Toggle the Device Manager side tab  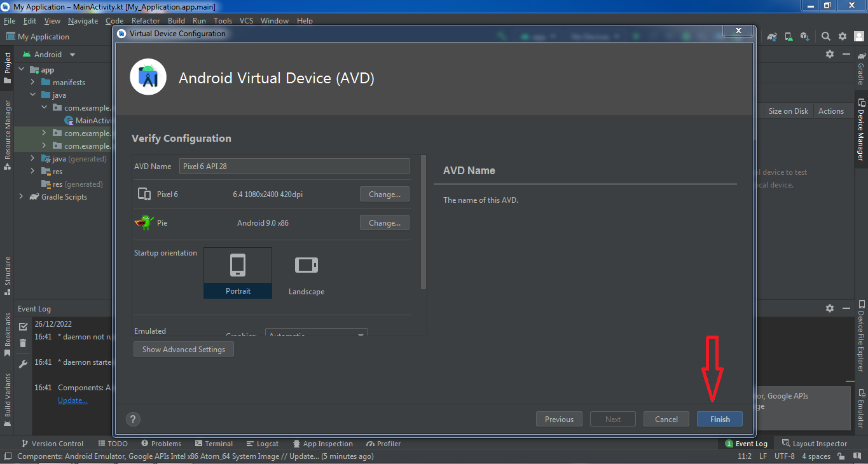[x=861, y=130]
